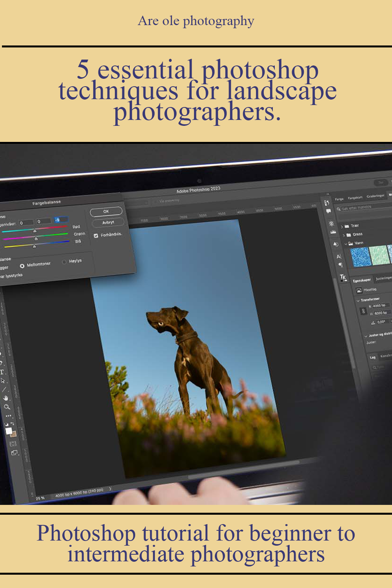Switch to the Kanaler tab
This screenshot has width=392, height=588.
386,356
